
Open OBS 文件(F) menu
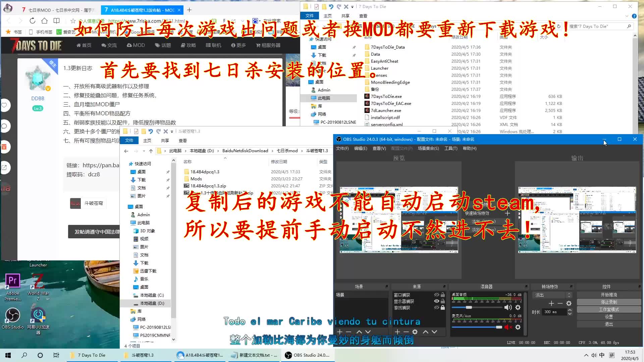point(342,148)
